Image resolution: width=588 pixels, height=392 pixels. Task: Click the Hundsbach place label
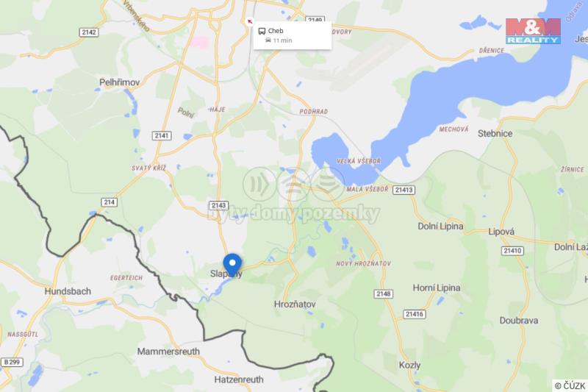pyautogui.click(x=68, y=291)
